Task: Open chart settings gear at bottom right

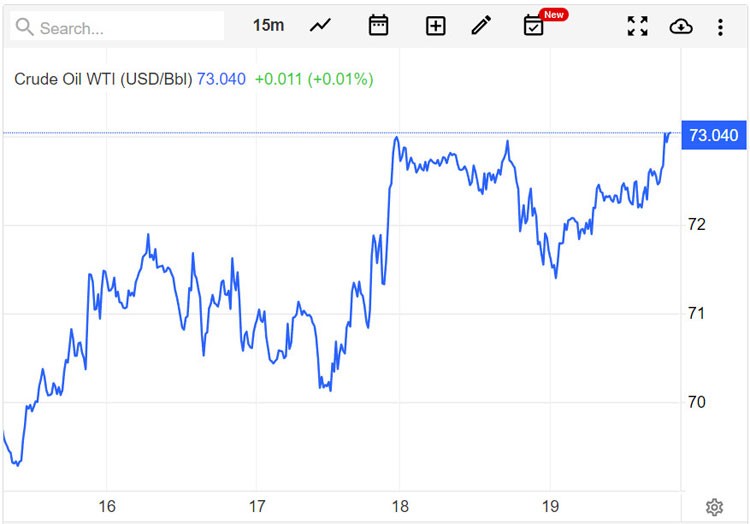Action: pos(714,507)
